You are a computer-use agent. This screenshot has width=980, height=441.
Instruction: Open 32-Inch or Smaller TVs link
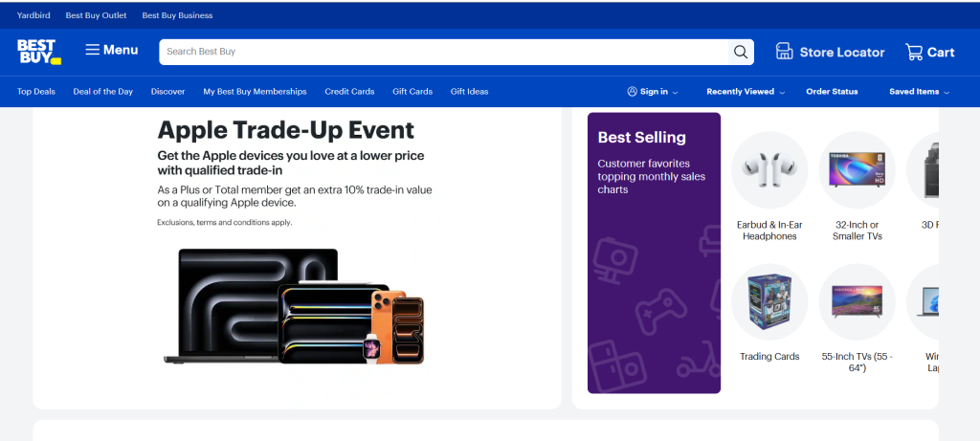pos(857,231)
